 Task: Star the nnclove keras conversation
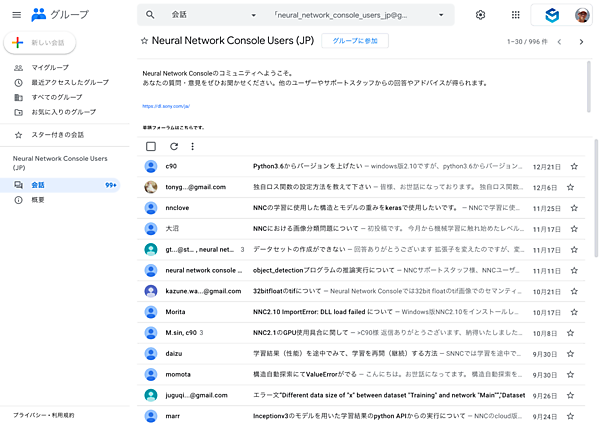(574, 208)
